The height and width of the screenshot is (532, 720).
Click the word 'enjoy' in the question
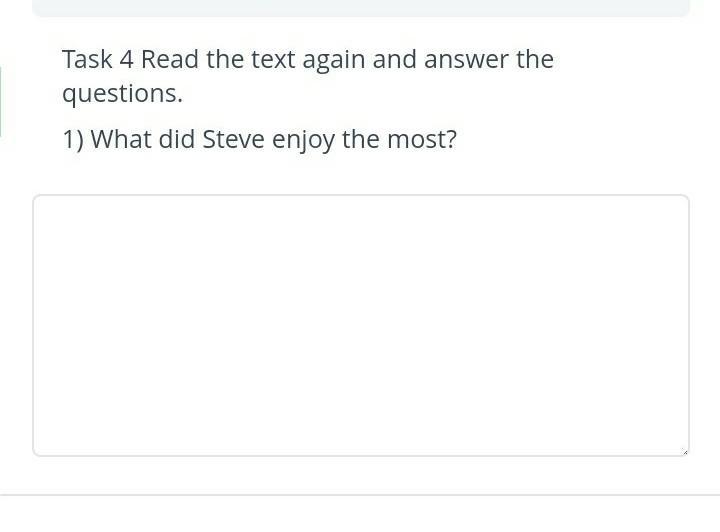pyautogui.click(x=303, y=140)
